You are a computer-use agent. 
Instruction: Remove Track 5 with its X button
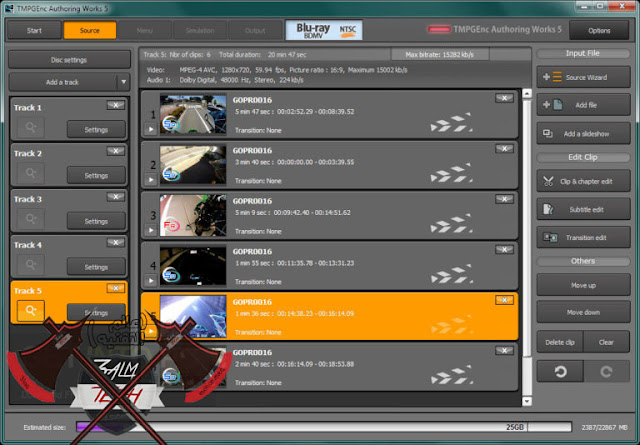click(x=116, y=288)
